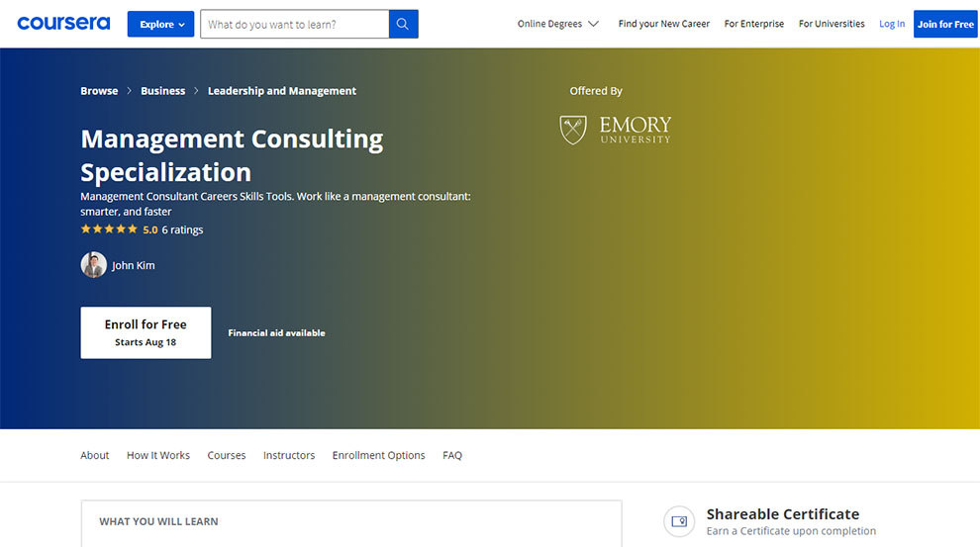Click the Join for Free button

pyautogui.click(x=945, y=24)
